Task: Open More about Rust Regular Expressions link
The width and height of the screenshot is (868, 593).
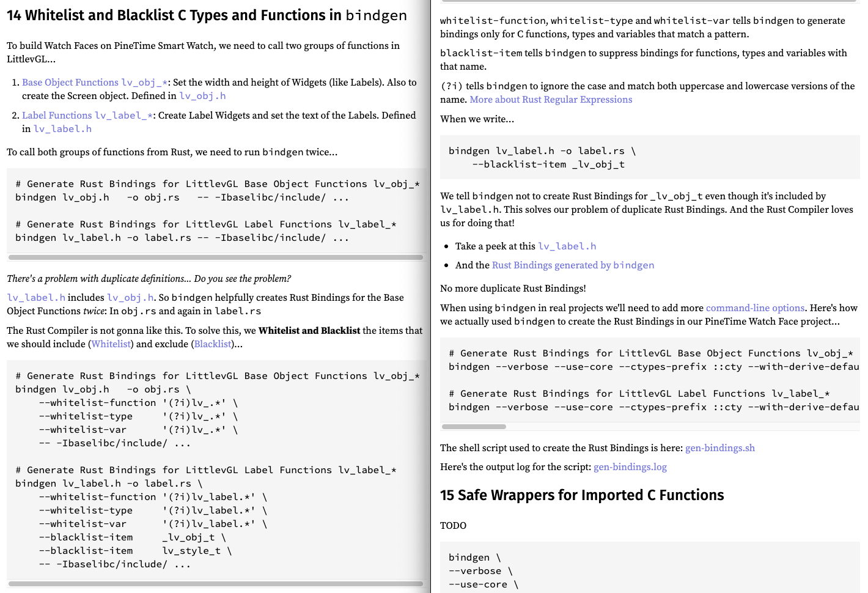Action: click(551, 100)
